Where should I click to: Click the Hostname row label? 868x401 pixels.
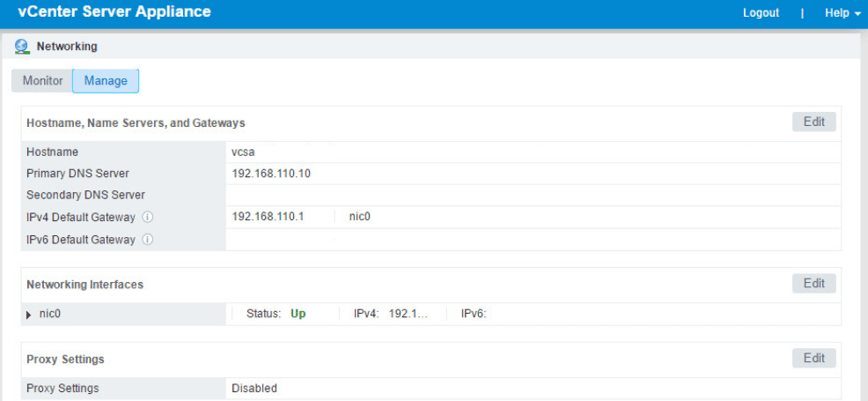pyautogui.click(x=52, y=152)
